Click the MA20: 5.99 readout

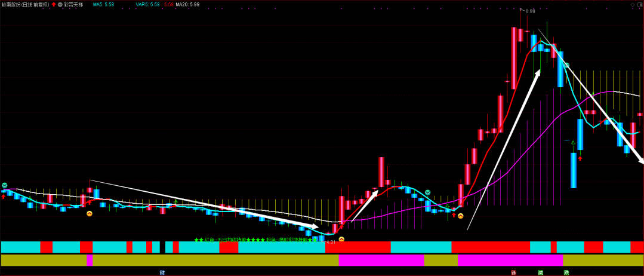click(x=187, y=4)
